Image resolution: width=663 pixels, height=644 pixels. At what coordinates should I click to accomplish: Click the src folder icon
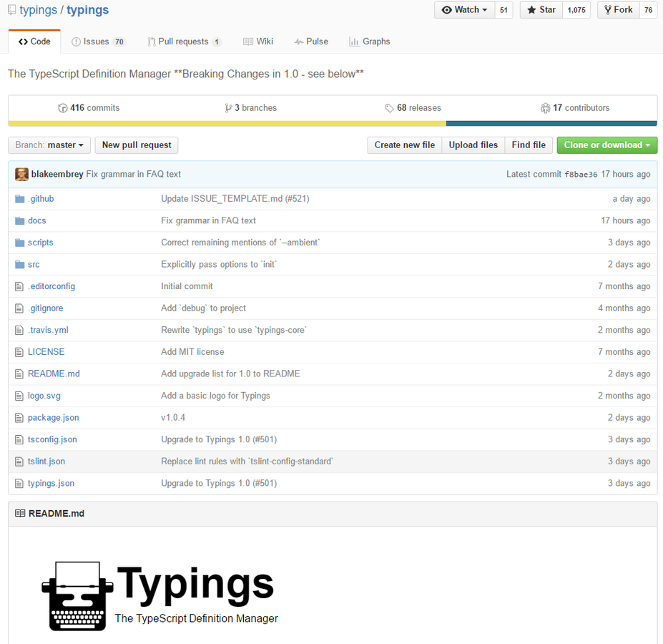point(20,265)
